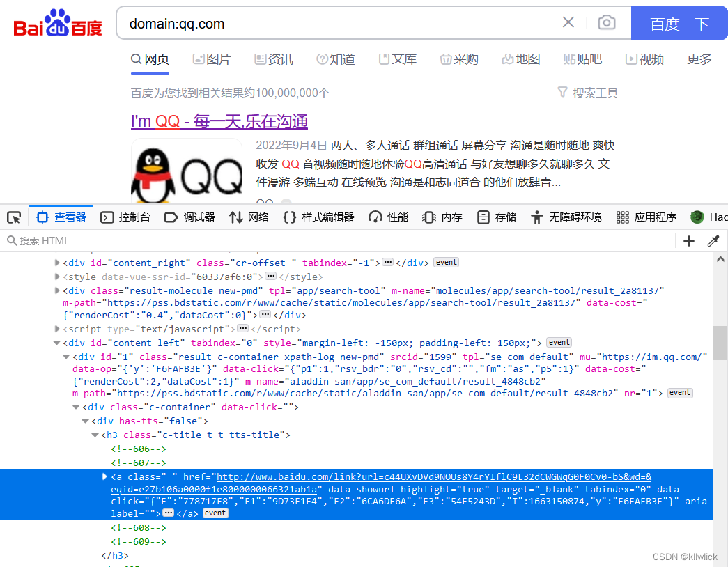Collapse the content_left div node
This screenshot has width=728, height=567.
tap(57, 343)
